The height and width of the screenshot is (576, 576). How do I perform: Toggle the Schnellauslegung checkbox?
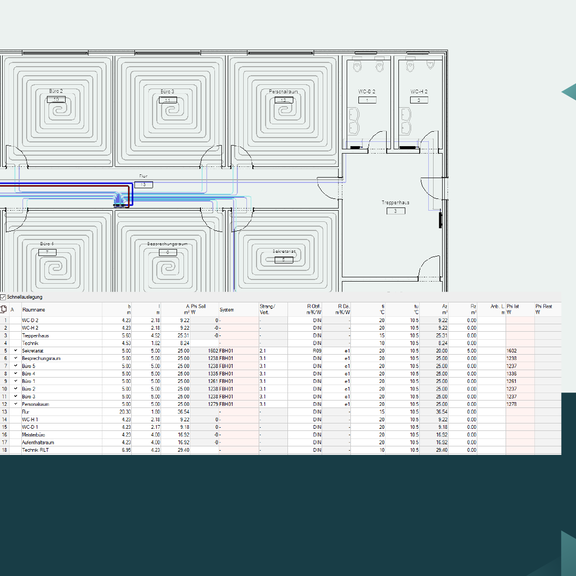(x=3, y=297)
